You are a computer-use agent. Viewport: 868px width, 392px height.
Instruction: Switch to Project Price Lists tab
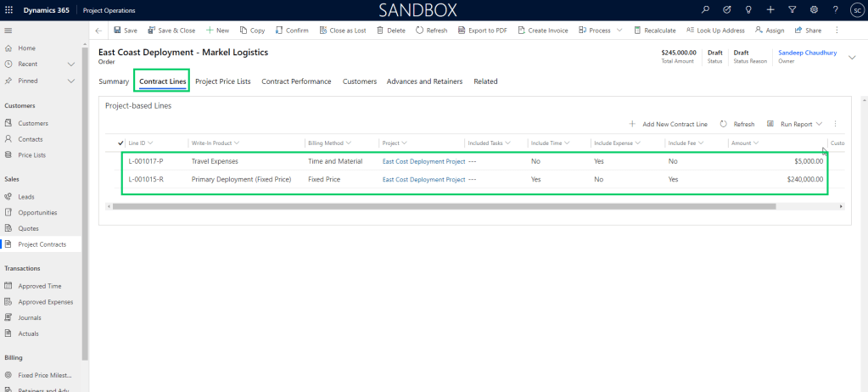[223, 81]
